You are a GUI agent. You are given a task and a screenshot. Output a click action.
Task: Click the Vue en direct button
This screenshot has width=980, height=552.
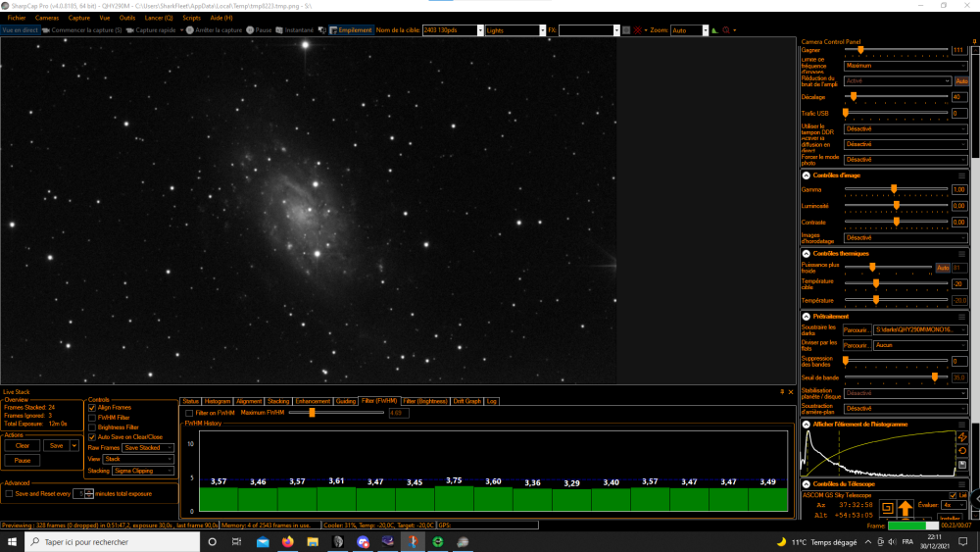click(x=20, y=30)
